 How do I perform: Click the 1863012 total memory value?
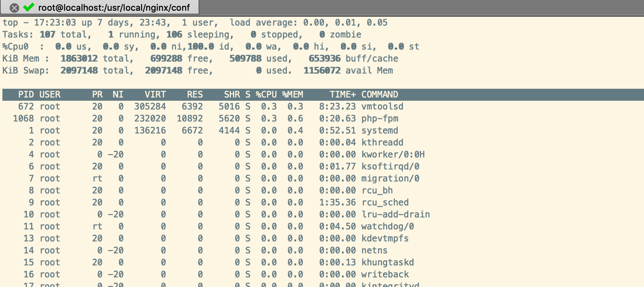pos(79,59)
